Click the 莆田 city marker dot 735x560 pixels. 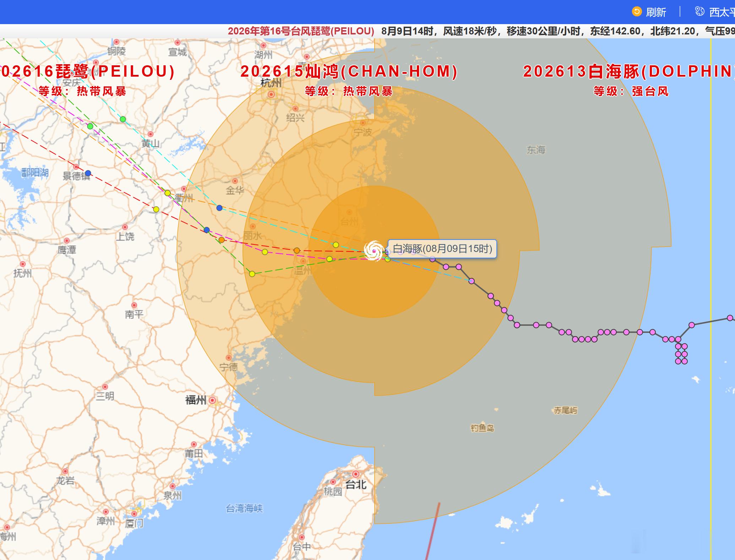coord(194,444)
